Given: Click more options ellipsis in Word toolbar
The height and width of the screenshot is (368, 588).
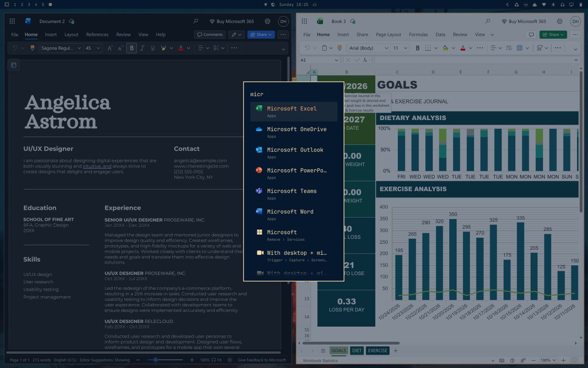Looking at the screenshot, I should (x=234, y=48).
